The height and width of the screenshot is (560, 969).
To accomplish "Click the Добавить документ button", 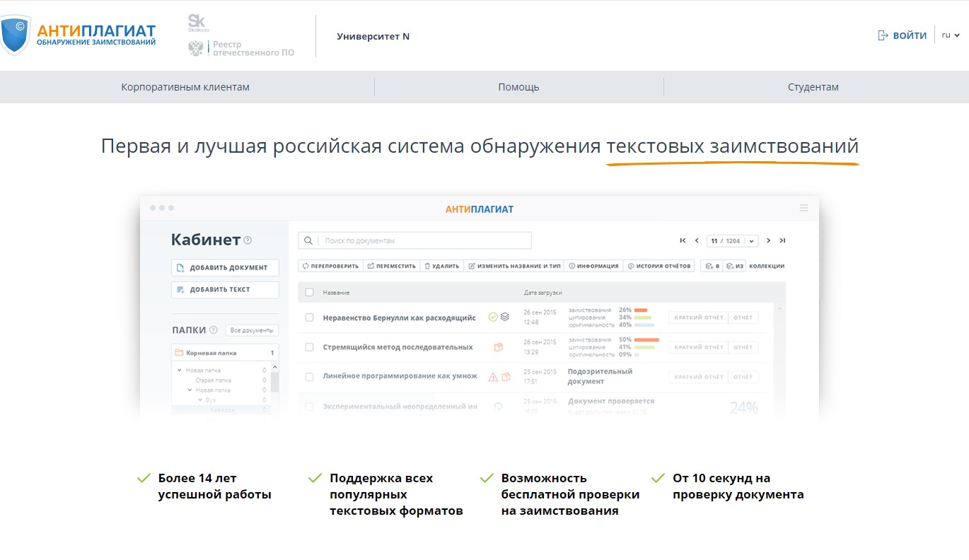I will tap(225, 267).
